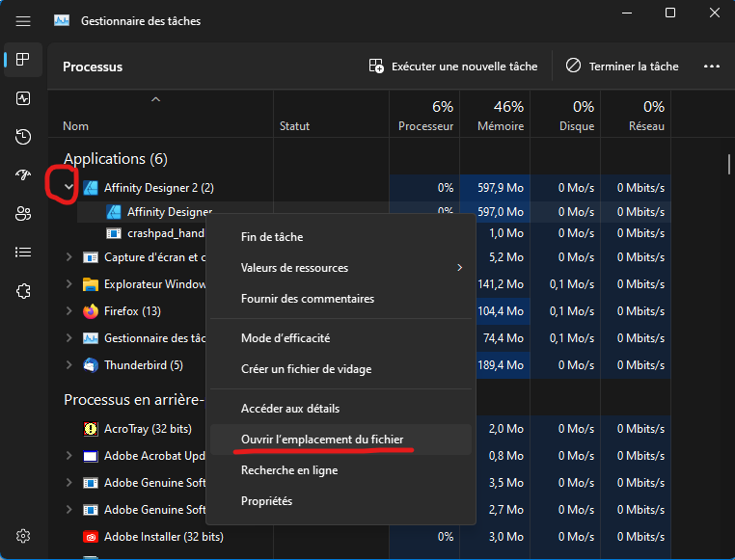Click the Affinity Designer 2 app icon
The height and width of the screenshot is (560, 735).
coord(91,188)
